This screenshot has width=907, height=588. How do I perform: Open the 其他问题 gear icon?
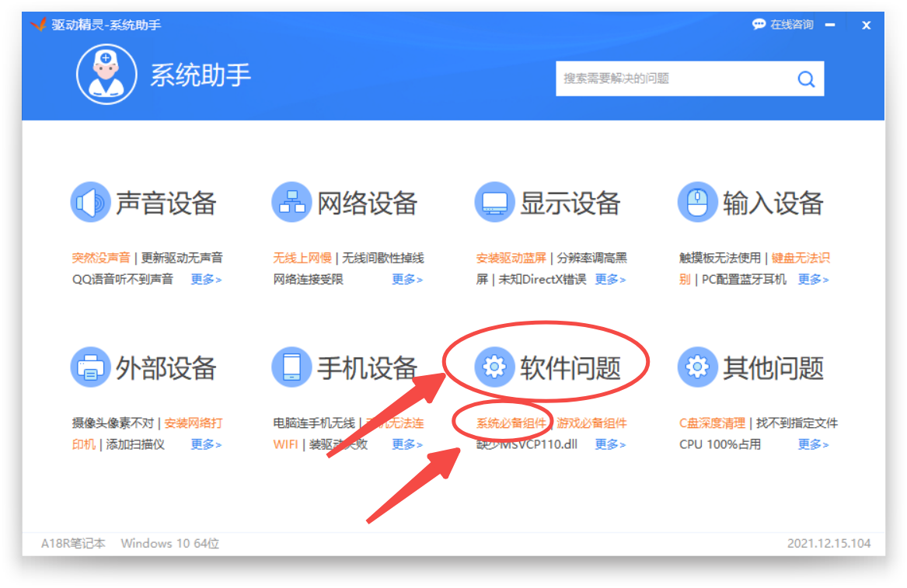[x=697, y=367]
